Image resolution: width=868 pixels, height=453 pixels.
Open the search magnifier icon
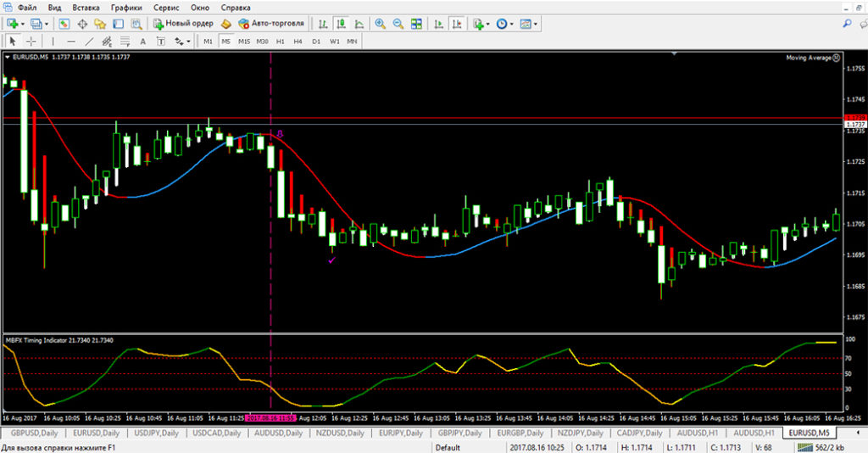click(x=847, y=24)
